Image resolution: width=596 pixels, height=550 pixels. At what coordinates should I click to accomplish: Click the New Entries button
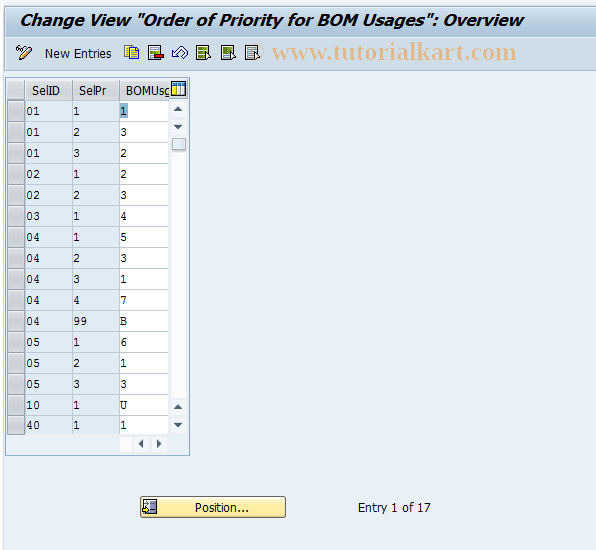[78, 54]
